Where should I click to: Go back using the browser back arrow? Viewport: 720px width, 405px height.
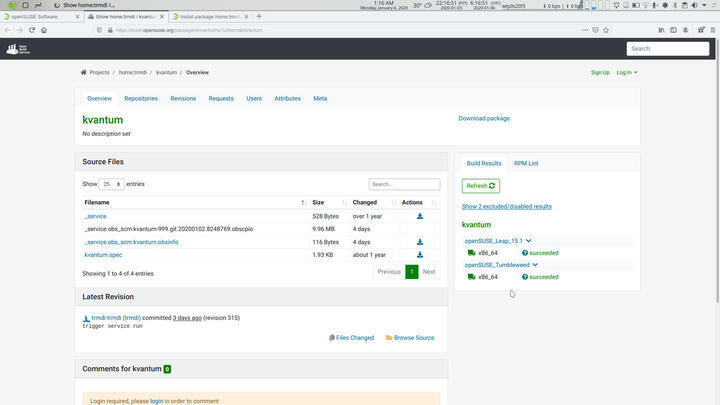[x=7, y=30]
